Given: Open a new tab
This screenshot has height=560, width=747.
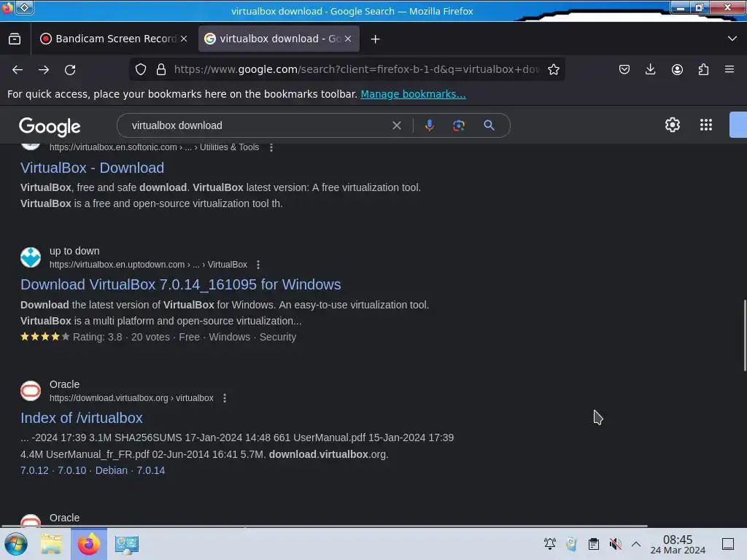Looking at the screenshot, I should click(x=376, y=39).
